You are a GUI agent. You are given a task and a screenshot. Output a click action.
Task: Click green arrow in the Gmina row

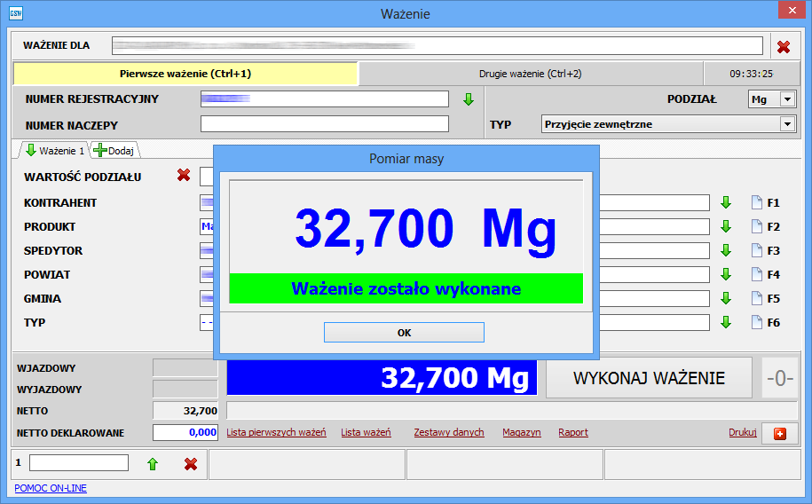coord(726,298)
